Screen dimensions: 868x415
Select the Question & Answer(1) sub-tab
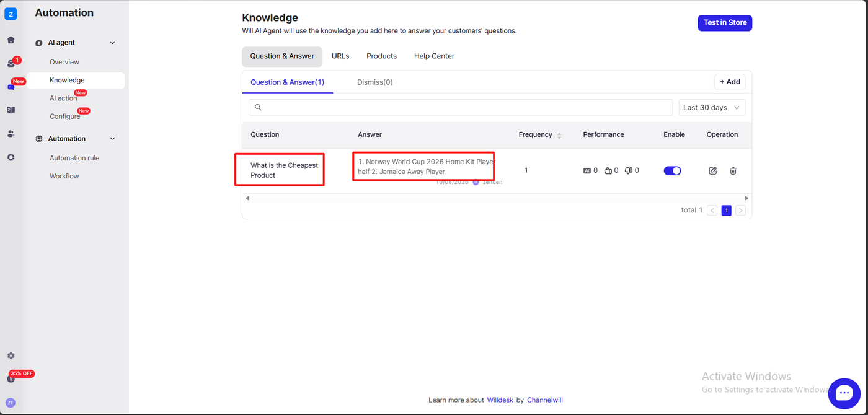[x=287, y=82]
